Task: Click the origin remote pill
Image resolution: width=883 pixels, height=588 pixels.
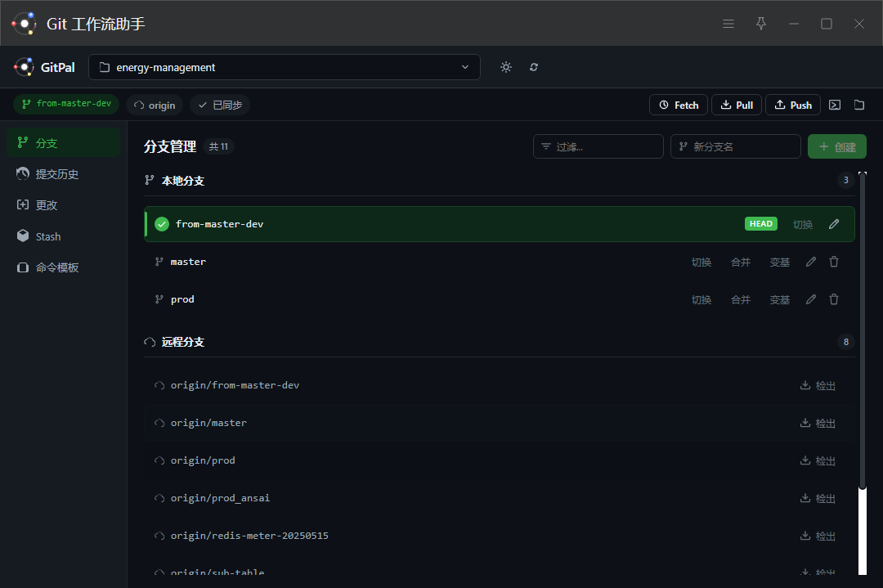Action: coord(155,105)
